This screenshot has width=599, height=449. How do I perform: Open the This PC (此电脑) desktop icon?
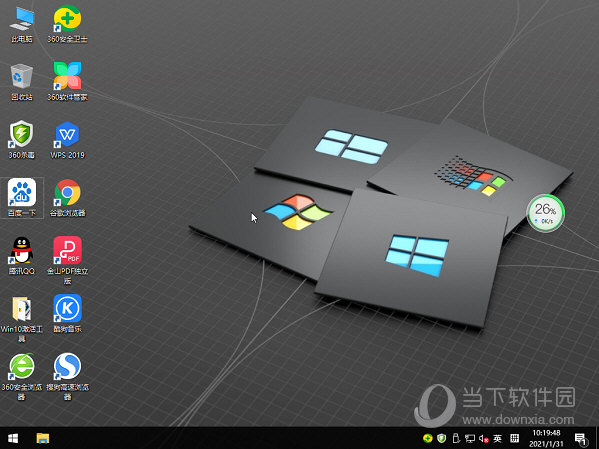22,24
